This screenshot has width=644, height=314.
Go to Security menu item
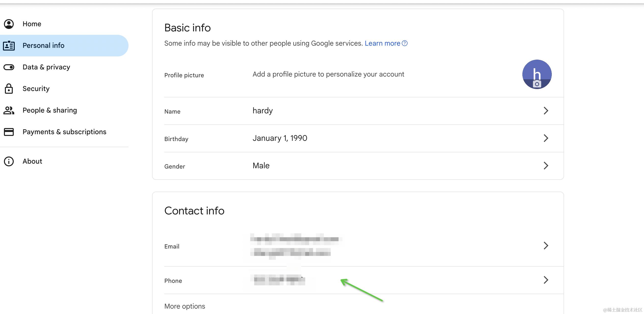click(36, 89)
